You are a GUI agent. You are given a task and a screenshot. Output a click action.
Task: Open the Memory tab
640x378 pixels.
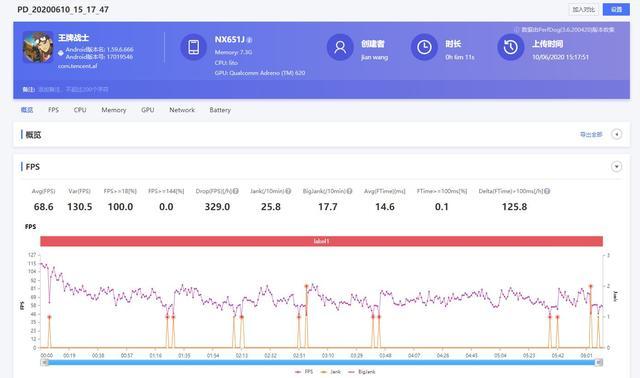point(114,110)
